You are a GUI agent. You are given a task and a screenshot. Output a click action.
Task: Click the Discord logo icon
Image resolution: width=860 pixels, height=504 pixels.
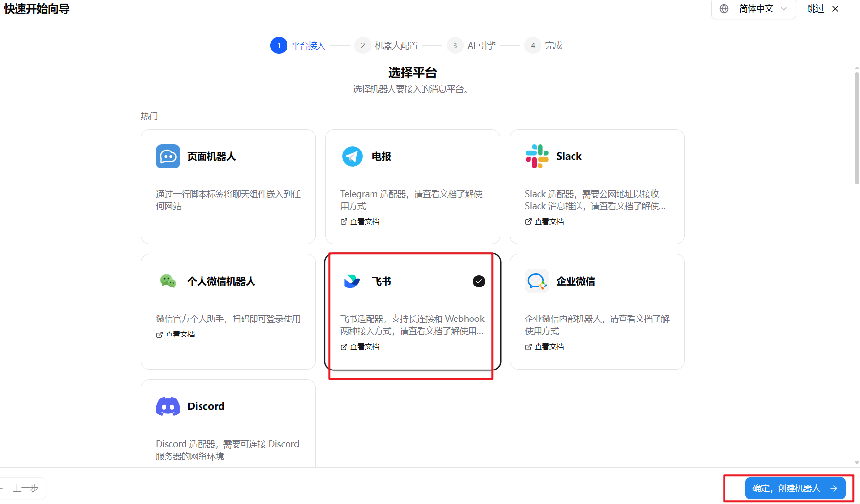[x=168, y=406]
